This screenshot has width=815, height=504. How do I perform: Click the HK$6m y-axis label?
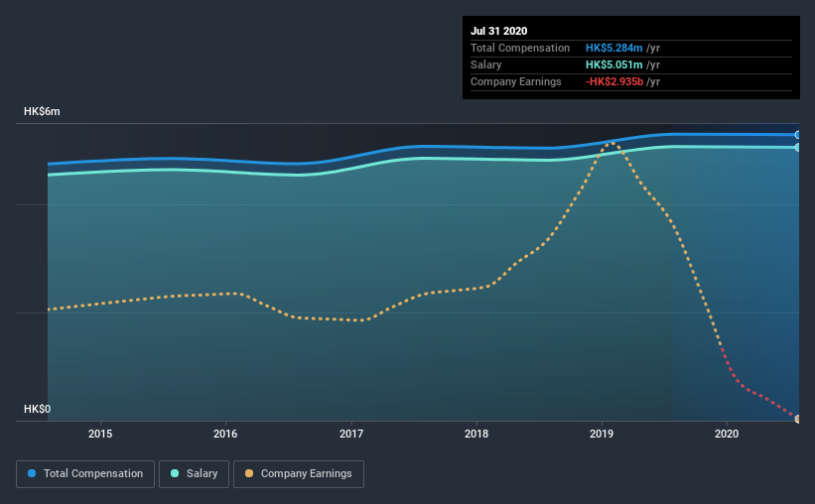pyautogui.click(x=42, y=112)
